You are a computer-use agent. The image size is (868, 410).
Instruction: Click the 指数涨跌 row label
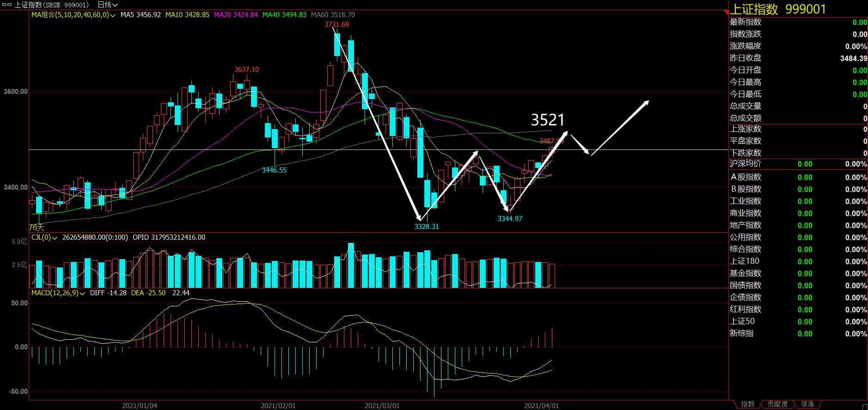(x=745, y=34)
